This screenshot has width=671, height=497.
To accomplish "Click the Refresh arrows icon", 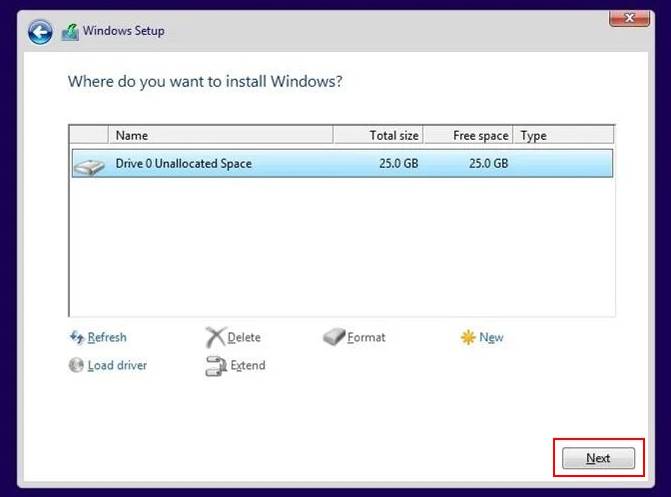I will (x=77, y=337).
